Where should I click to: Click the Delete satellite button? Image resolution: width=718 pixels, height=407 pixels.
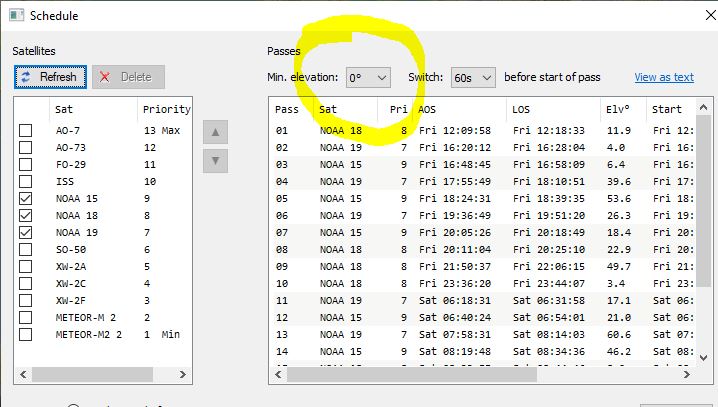click(x=128, y=77)
